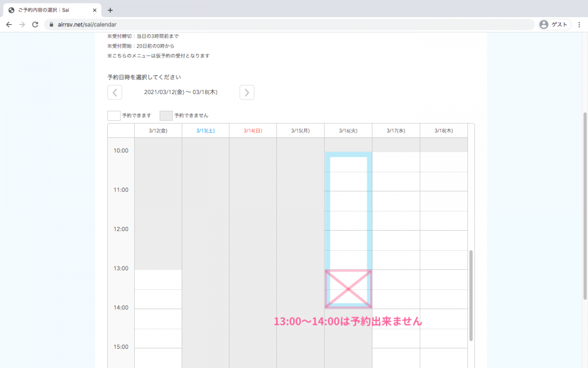Select the 11:00 slot on 3/18(木)
Image resolution: width=588 pixels, height=368 pixels.
tap(443, 201)
